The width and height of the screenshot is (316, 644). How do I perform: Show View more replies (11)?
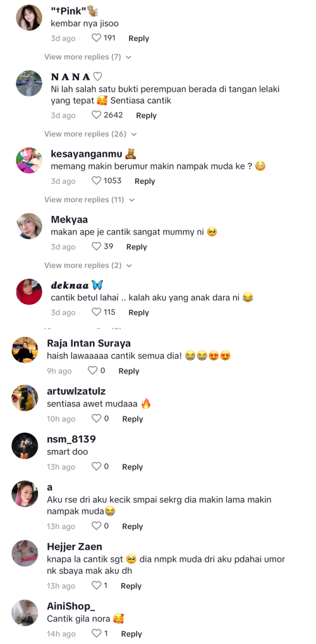pos(90,200)
